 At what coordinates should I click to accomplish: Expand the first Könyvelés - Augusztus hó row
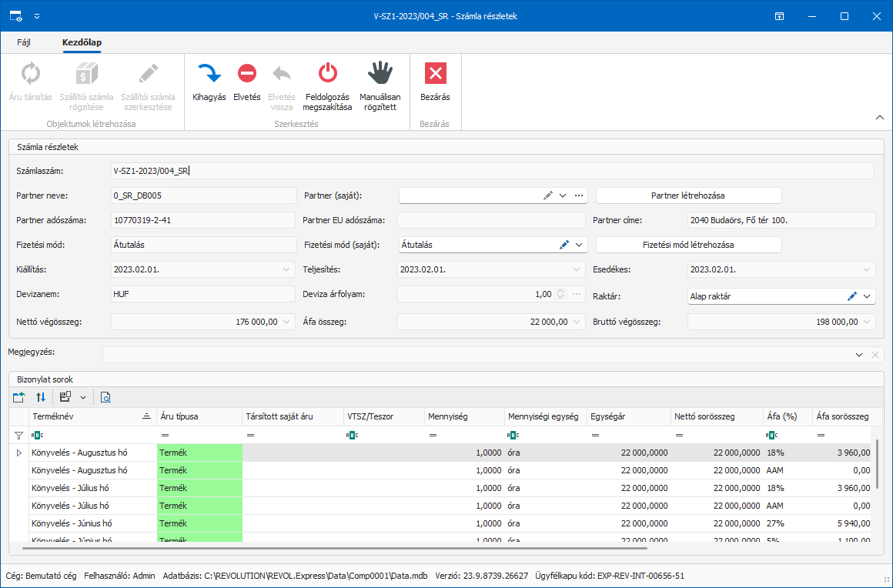click(x=18, y=453)
